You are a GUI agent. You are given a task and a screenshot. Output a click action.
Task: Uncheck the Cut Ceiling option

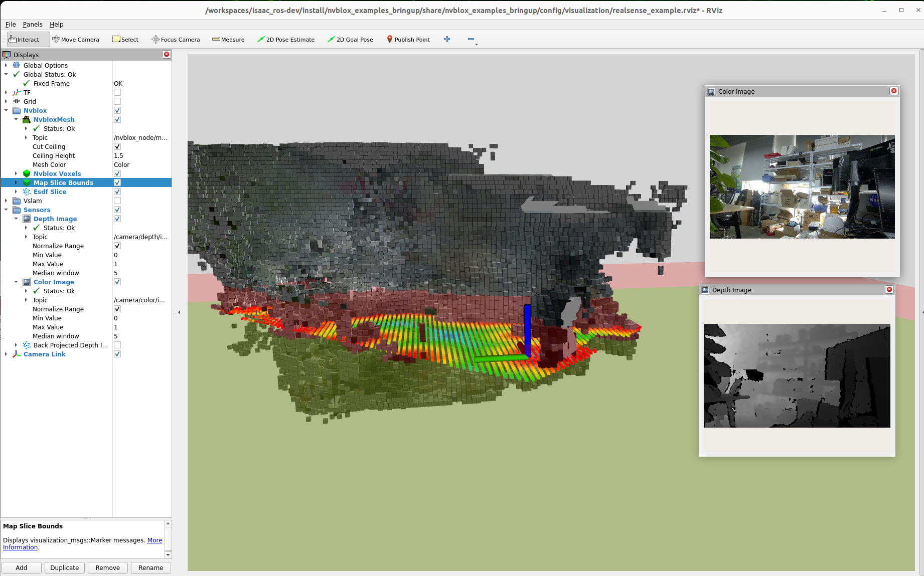tap(117, 147)
